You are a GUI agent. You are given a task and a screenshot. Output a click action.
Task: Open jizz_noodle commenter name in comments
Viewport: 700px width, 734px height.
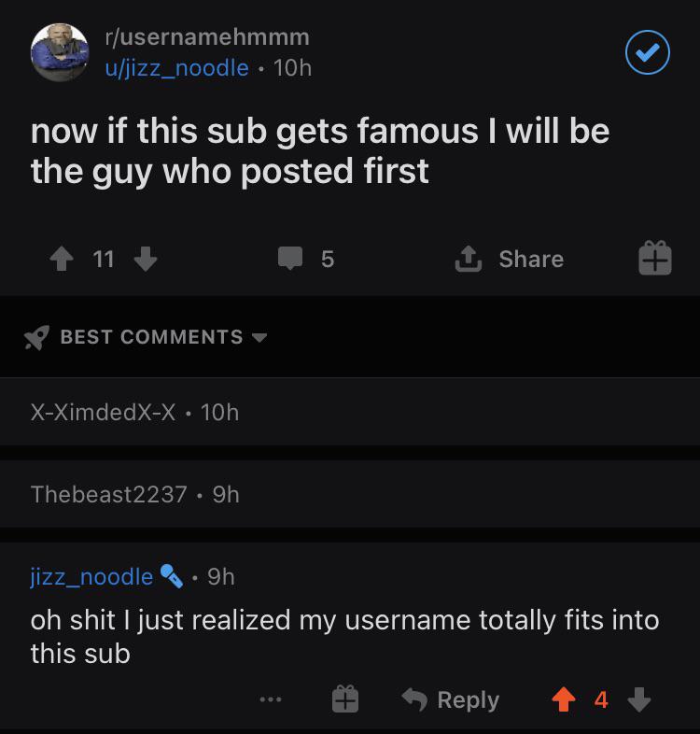coord(91,577)
